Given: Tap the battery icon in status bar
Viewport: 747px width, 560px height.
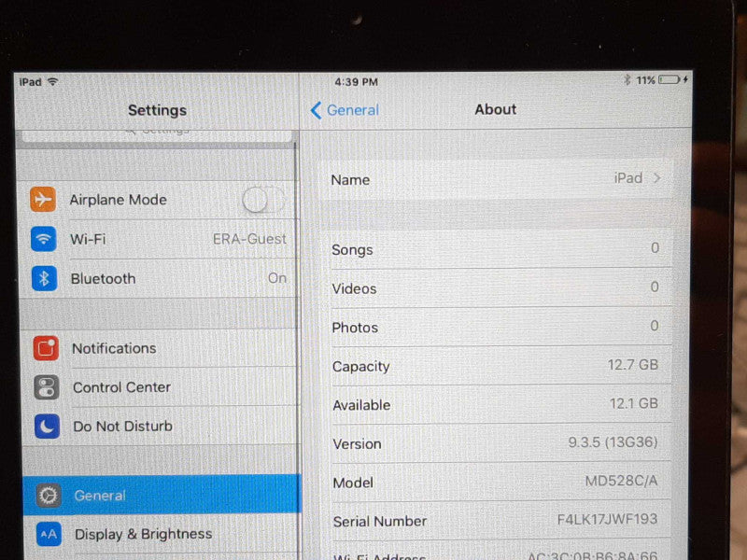Looking at the screenshot, I should 669,79.
